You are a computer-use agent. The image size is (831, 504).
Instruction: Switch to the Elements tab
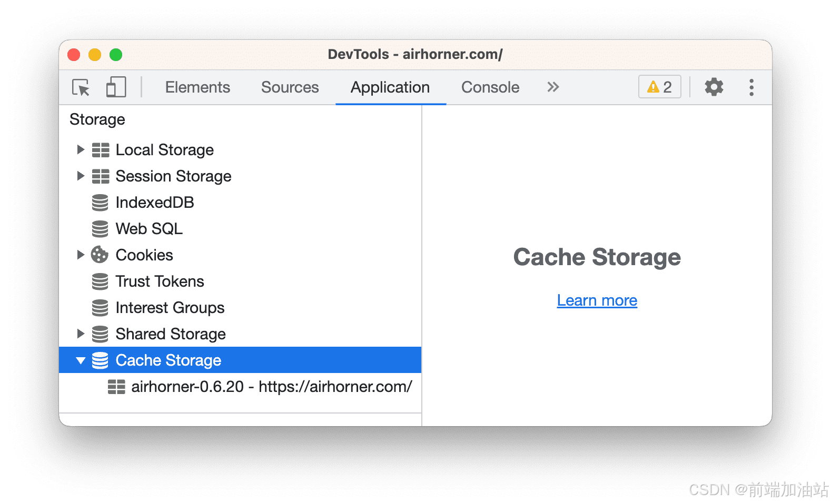[197, 87]
